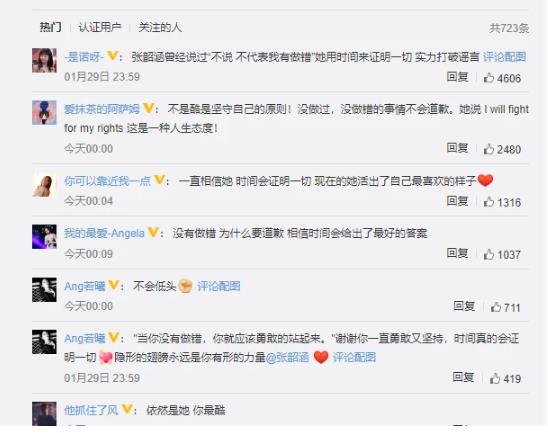The image size is (548, 433).
Task: Reply to the 4606-like comment
Action: click(457, 77)
